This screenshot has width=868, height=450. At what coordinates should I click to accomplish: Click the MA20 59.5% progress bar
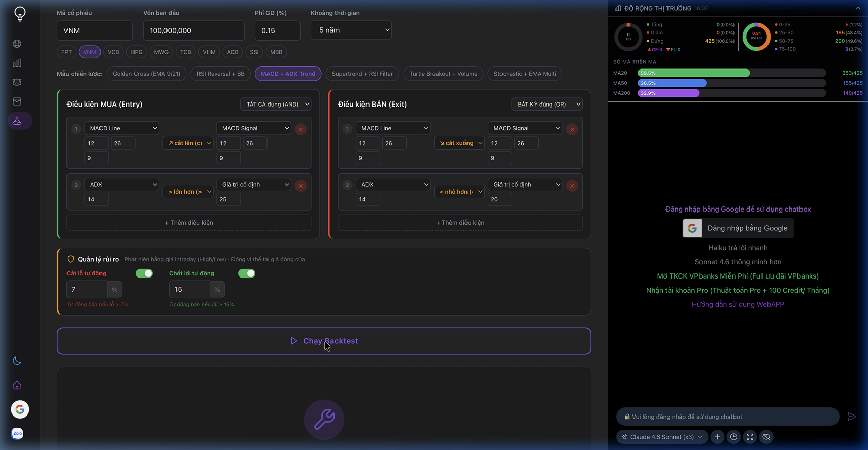click(x=731, y=73)
